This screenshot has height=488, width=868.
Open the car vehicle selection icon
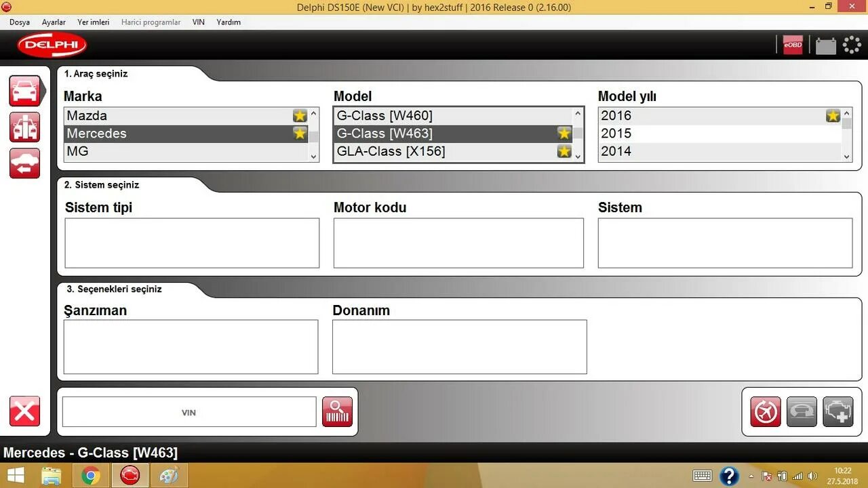[x=24, y=91]
